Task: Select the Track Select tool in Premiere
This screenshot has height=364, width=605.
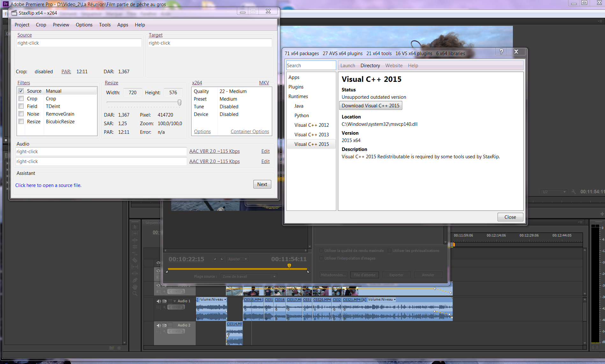Action: tap(135, 233)
